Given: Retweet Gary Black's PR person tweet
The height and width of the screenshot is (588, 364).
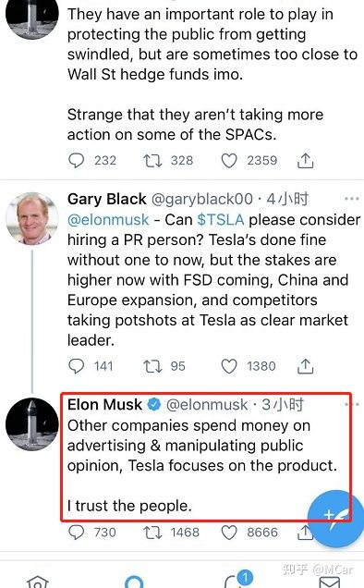Looking at the screenshot, I should 152,366.
